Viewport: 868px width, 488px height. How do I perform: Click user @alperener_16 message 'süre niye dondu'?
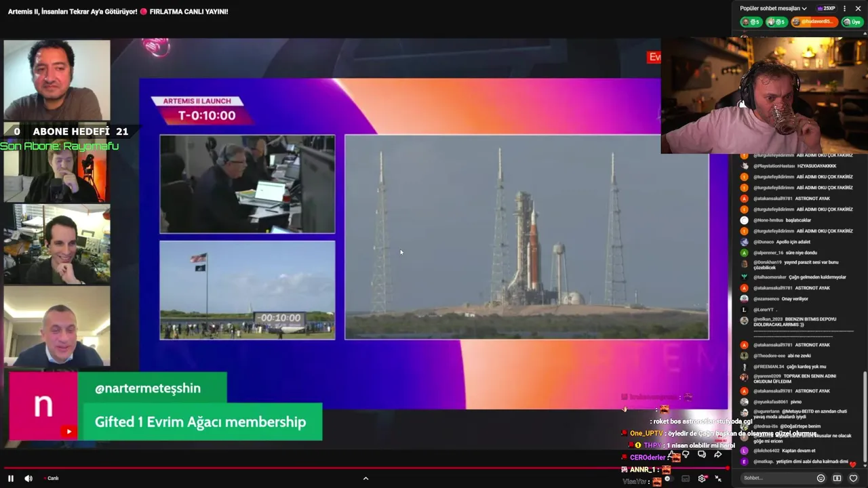pos(801,253)
